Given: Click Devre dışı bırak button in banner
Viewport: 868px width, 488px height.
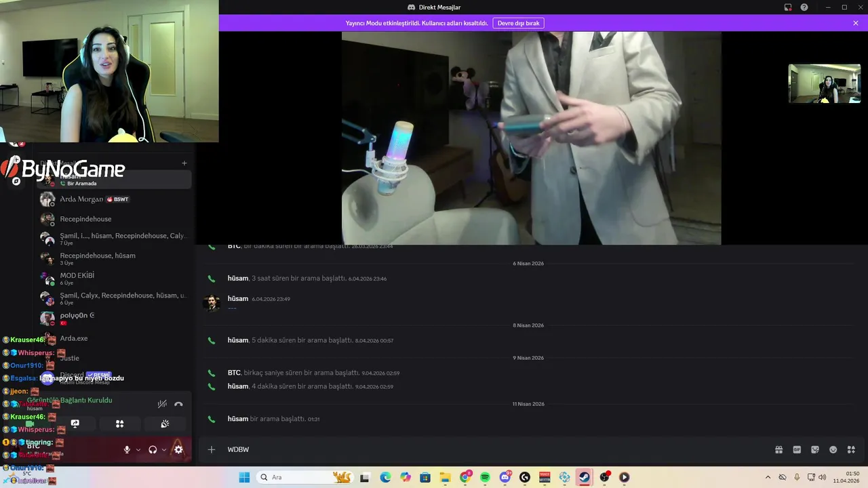Looking at the screenshot, I should [518, 23].
